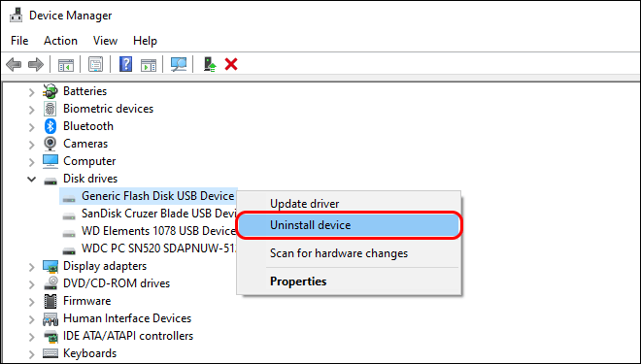
Task: Click the blue Help question mark icon
Action: pos(125,64)
